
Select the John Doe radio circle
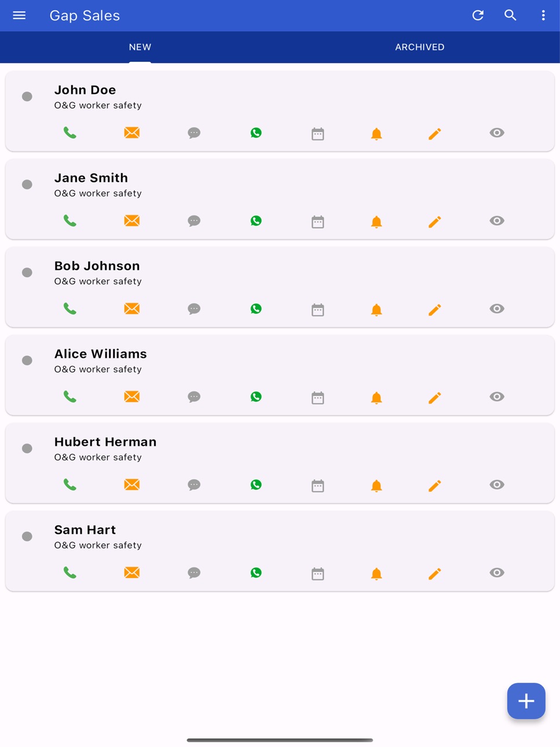point(27,97)
